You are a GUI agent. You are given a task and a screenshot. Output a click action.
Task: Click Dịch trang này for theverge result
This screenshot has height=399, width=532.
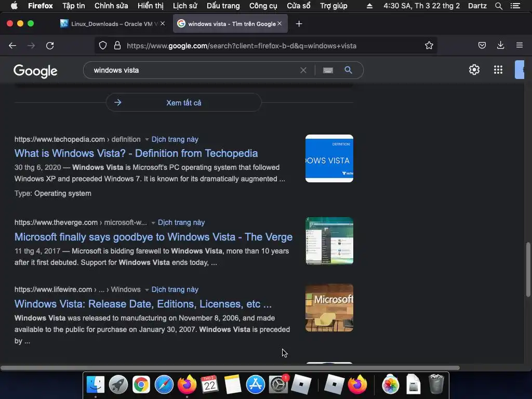point(181,222)
